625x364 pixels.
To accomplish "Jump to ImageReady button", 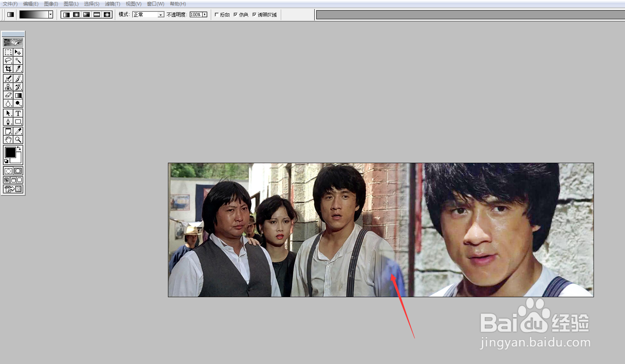I will pos(13,189).
